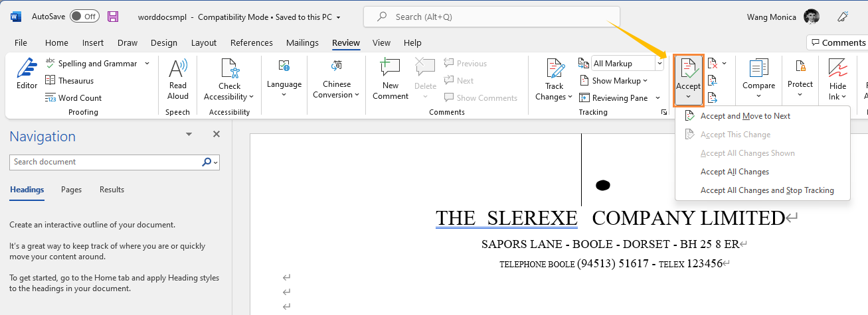Image resolution: width=868 pixels, height=315 pixels.
Task: Open the Compare documents button
Action: (759, 79)
